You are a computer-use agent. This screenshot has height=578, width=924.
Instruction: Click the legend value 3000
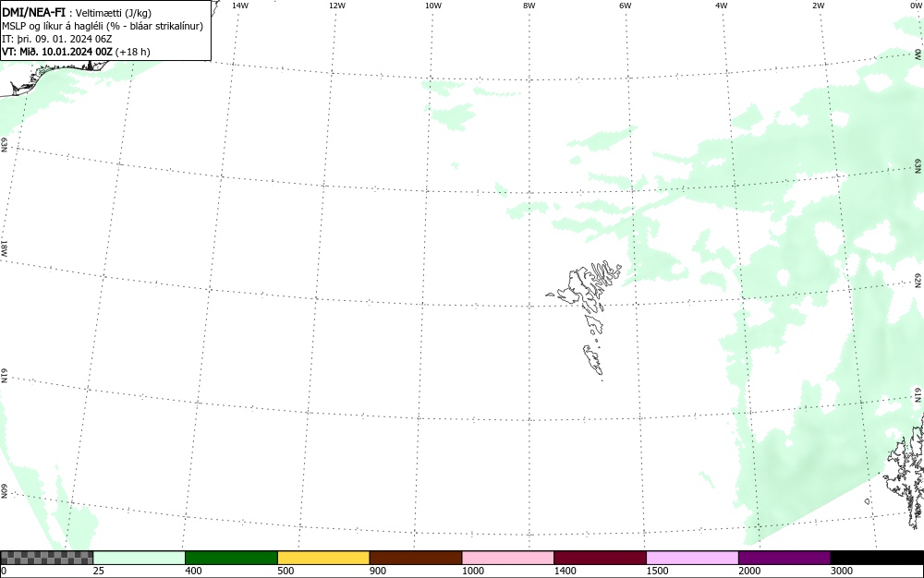point(842,571)
